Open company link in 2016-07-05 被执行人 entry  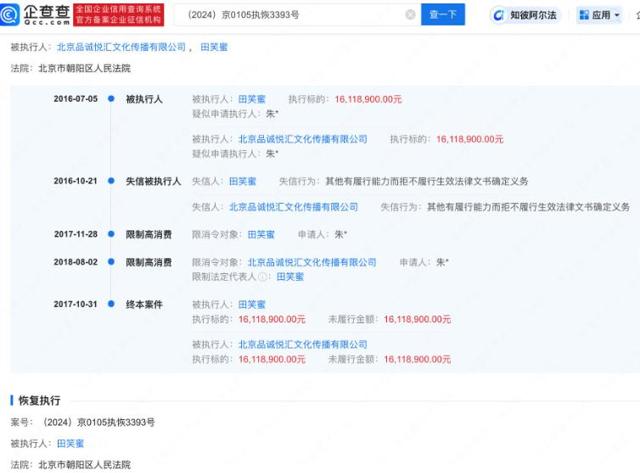(x=303, y=139)
